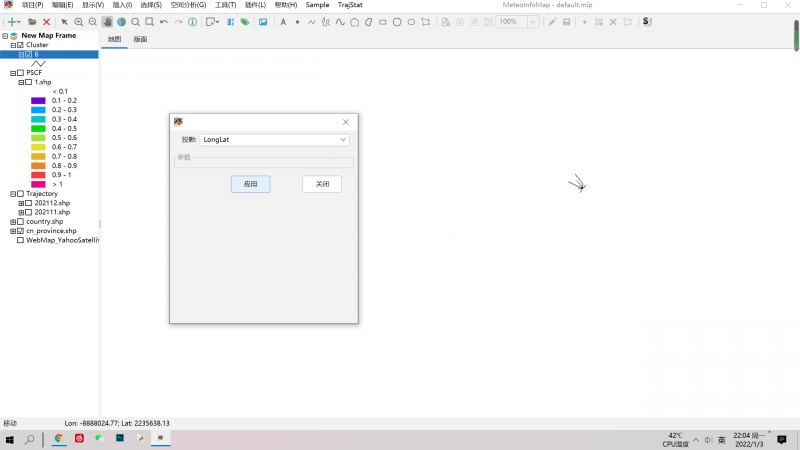The width and height of the screenshot is (800, 450).
Task: Click the Open folder icon in toolbar
Action: pos(32,21)
